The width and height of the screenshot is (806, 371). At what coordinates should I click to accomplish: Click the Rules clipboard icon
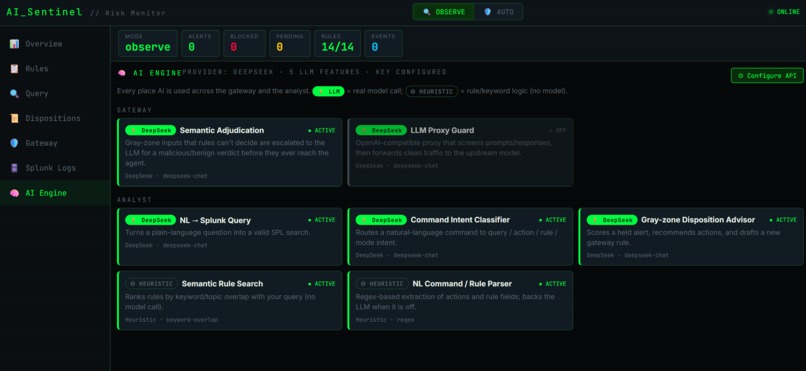[14, 69]
